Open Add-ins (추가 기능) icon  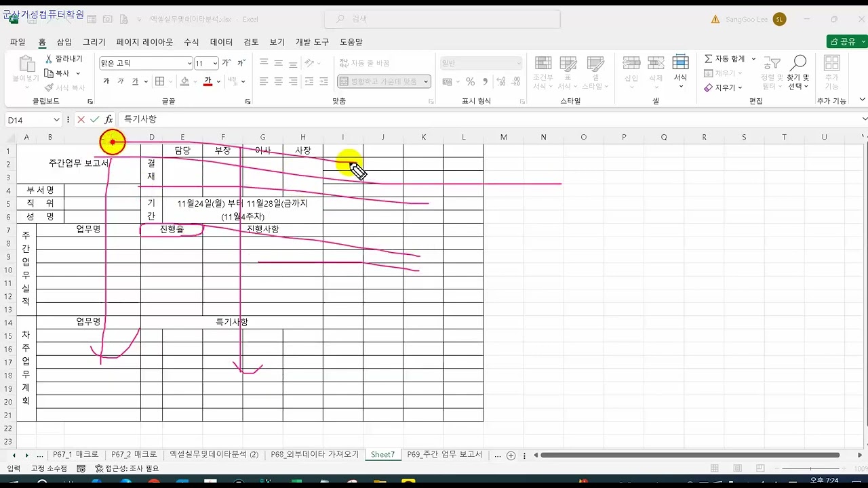coord(831,63)
